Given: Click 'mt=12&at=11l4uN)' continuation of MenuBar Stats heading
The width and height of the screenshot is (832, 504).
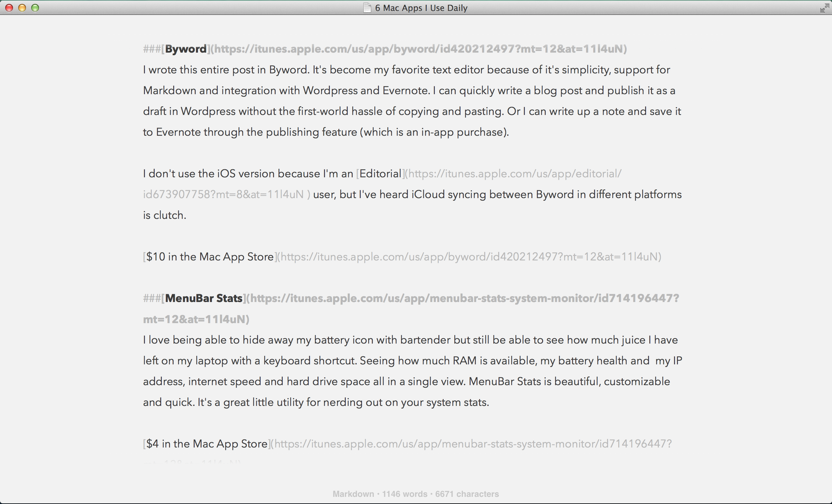Looking at the screenshot, I should tap(196, 320).
